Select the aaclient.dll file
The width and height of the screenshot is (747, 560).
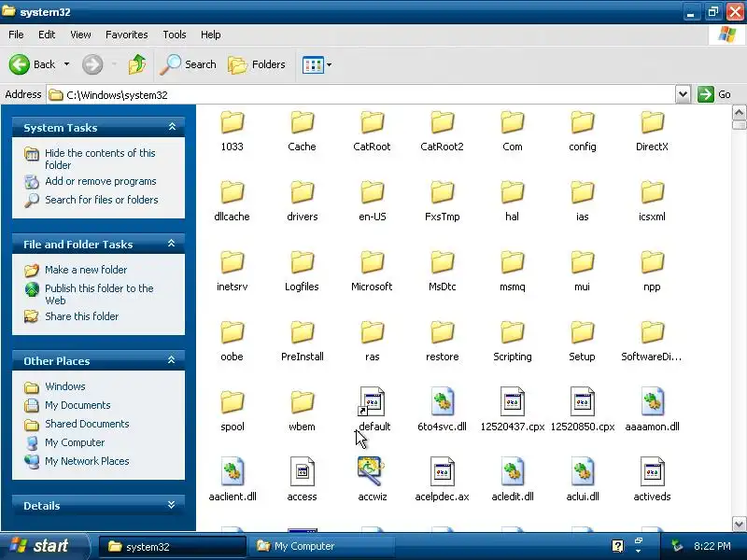point(232,481)
